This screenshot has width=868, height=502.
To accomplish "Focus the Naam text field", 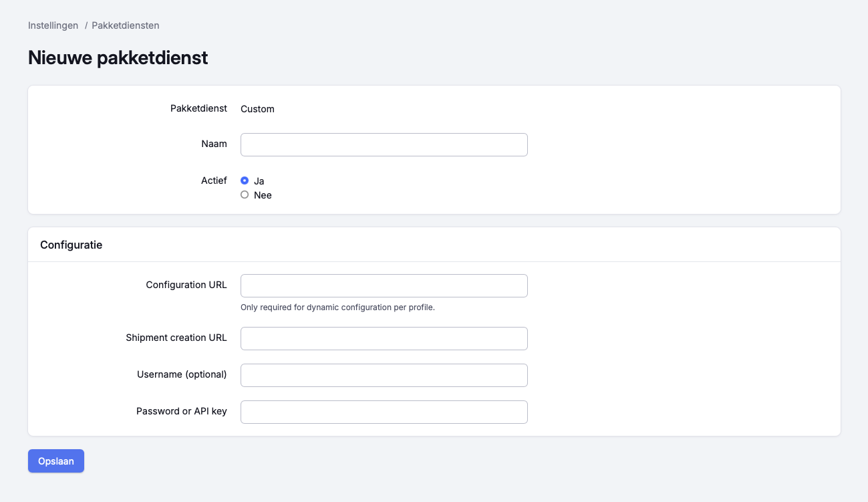I will click(x=384, y=144).
